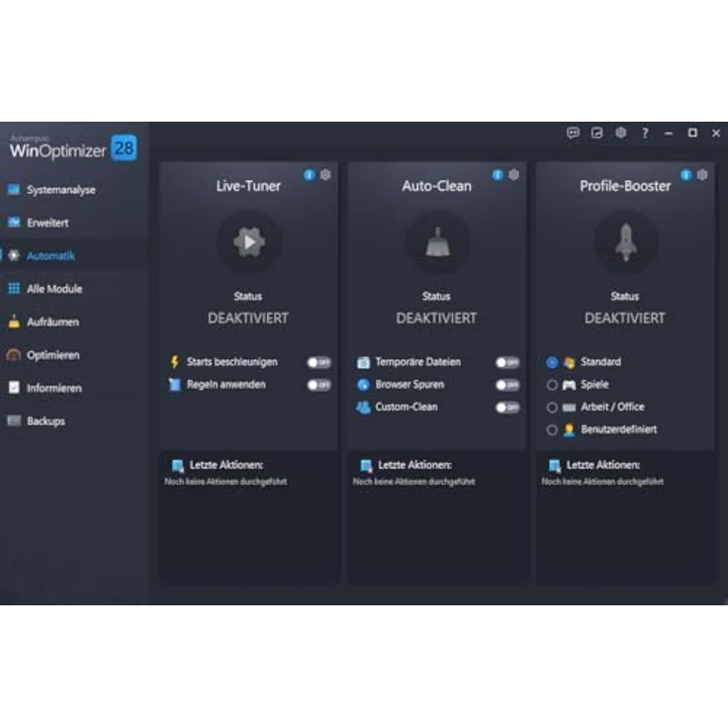Screen dimensions: 728x728
Task: Open the Backups section
Action: (x=74, y=420)
